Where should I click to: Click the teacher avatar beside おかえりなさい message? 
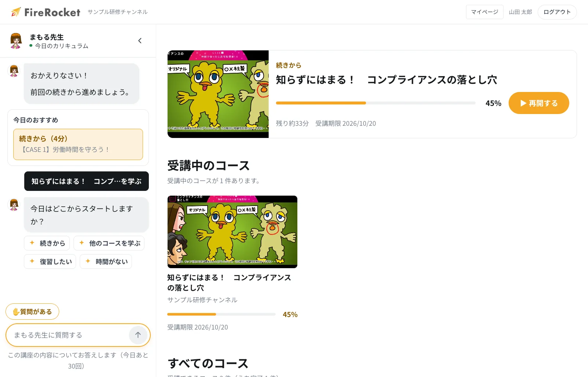(x=14, y=71)
